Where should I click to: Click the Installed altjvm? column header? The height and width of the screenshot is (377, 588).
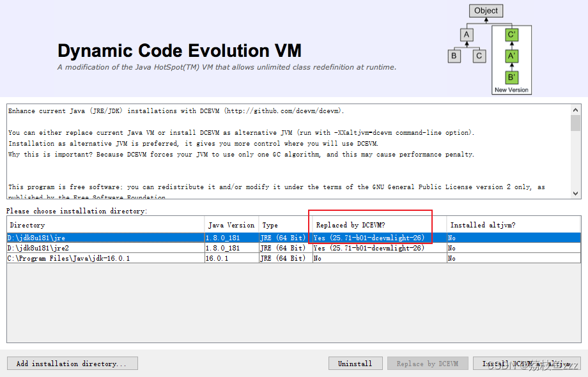[x=514, y=225]
